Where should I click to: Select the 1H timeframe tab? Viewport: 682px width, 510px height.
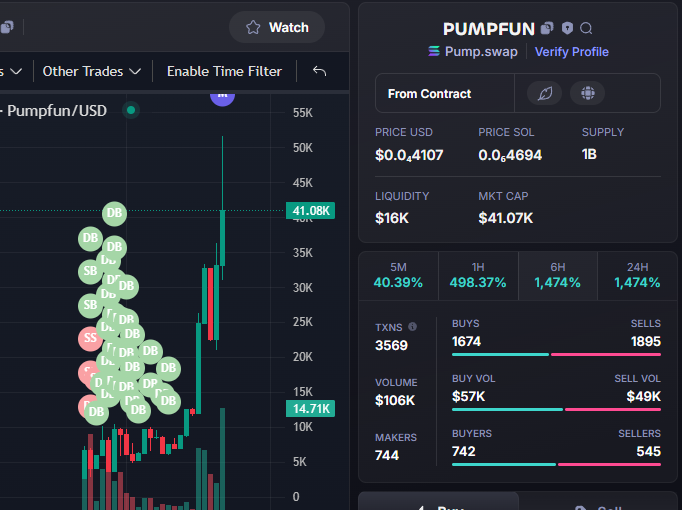[478, 276]
